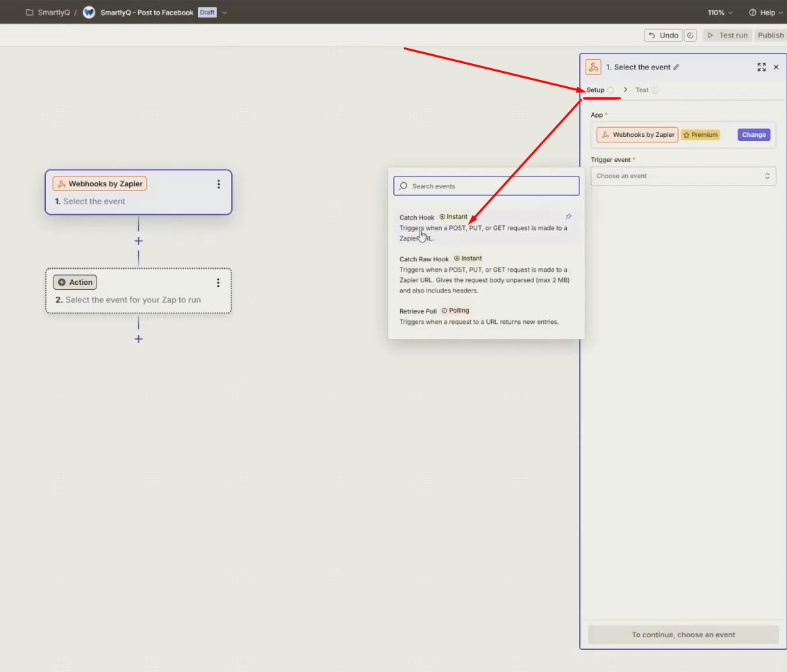The width and height of the screenshot is (787, 672).
Task: Open the Help menu
Action: pyautogui.click(x=766, y=13)
